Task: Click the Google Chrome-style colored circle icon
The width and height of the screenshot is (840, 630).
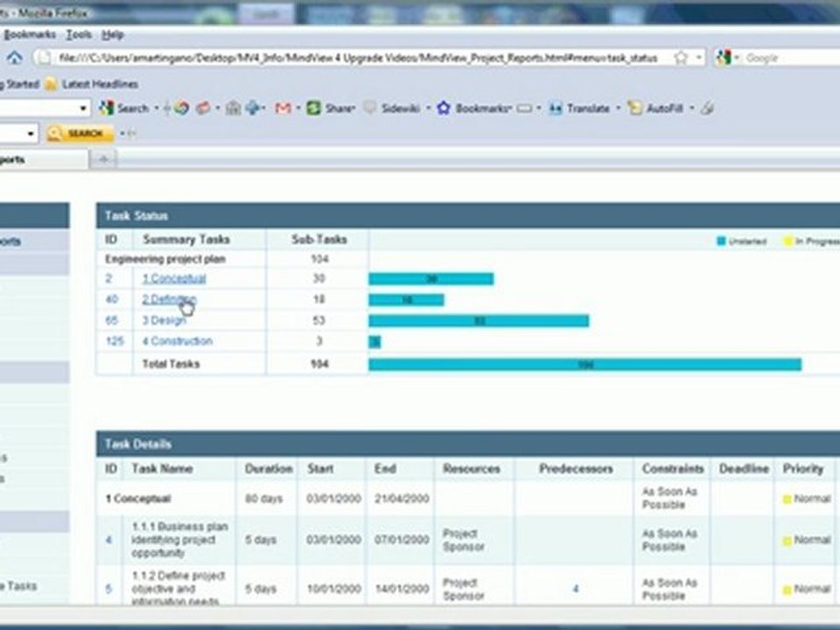Action: click(x=182, y=108)
